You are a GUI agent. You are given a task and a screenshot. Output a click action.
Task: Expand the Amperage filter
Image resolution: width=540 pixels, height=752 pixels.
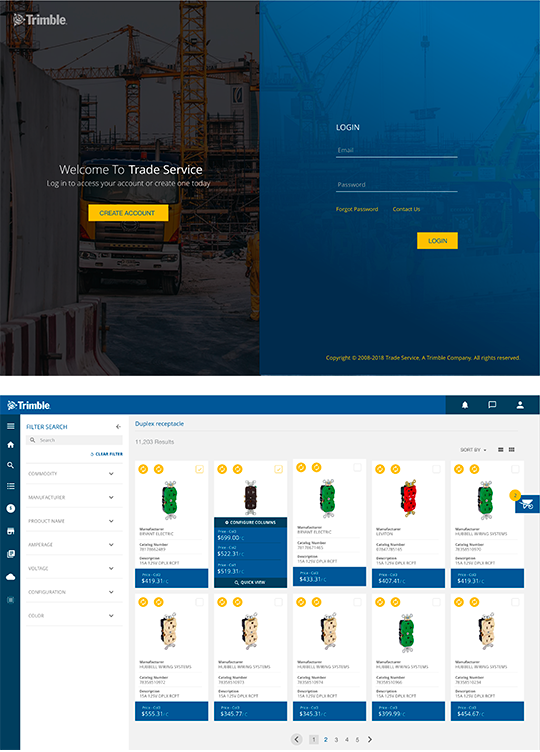click(74, 545)
